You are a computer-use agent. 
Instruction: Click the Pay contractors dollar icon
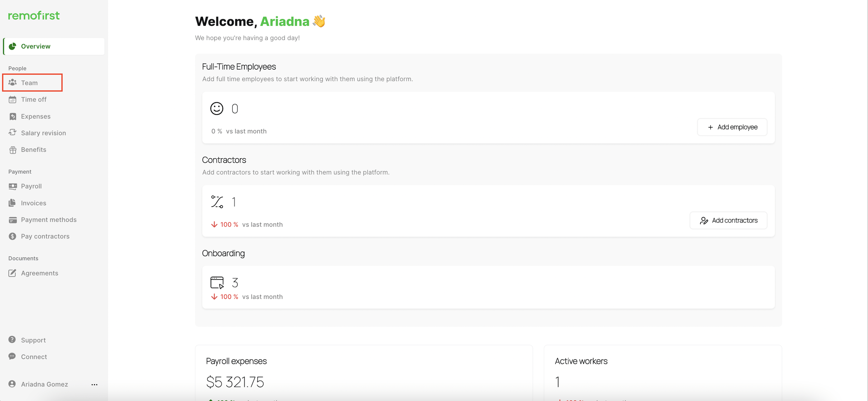pyautogui.click(x=12, y=236)
